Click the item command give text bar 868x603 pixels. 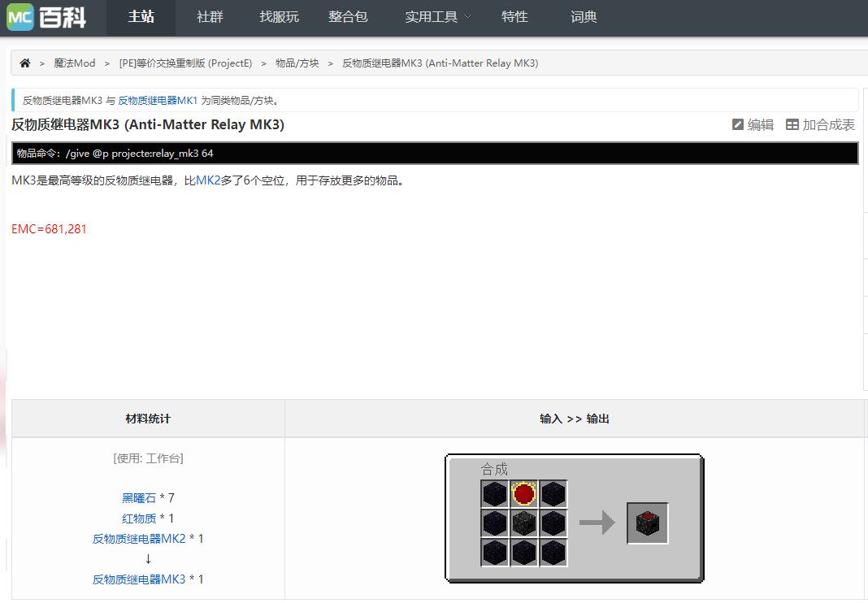pyautogui.click(x=435, y=153)
